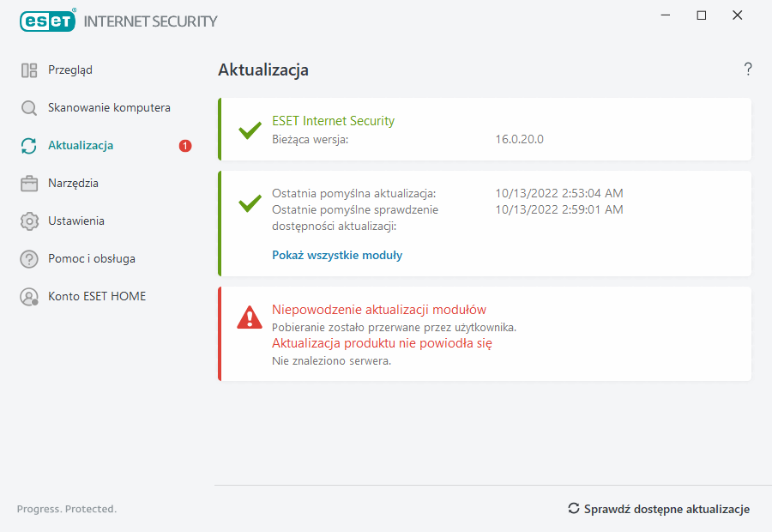The width and height of the screenshot is (772, 532).
Task: Click the Pomoc i obsługa question icon
Action: pyautogui.click(x=29, y=259)
